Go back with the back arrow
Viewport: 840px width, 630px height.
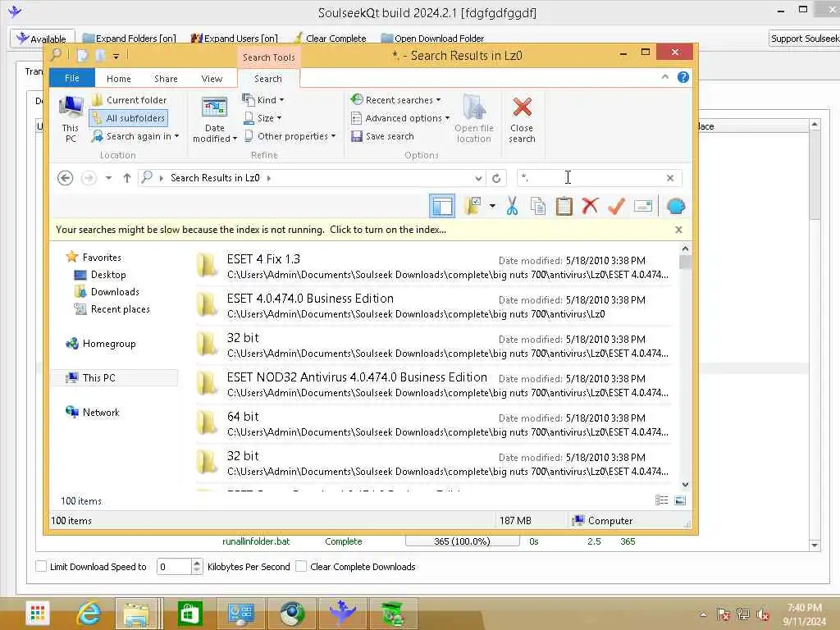[66, 178]
